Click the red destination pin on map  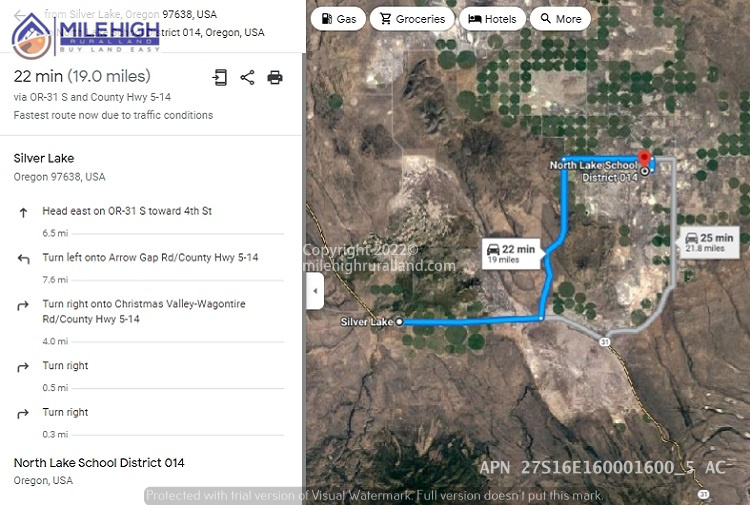pyautogui.click(x=644, y=158)
